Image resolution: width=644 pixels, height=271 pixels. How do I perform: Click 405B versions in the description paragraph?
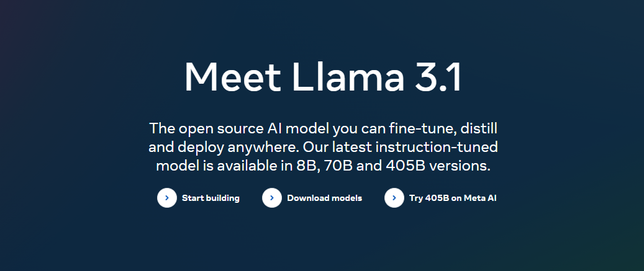(x=438, y=166)
